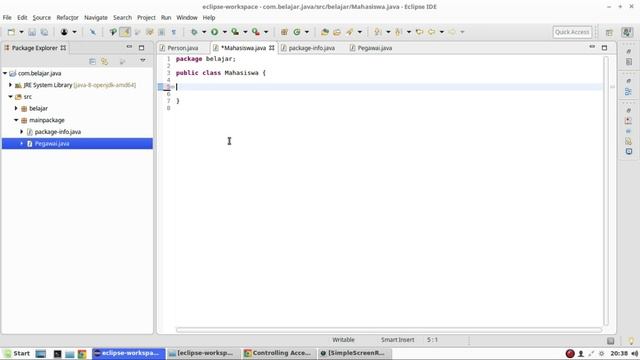Viewport: 640px width, 360px height.
Task: Open the New wizard dropdown arrow
Action: 21,32
